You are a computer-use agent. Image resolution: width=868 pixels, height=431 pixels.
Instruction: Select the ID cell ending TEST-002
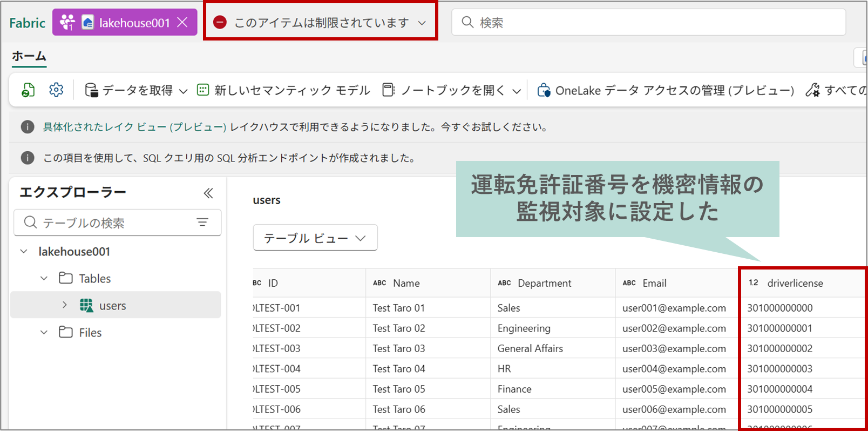[309, 328]
